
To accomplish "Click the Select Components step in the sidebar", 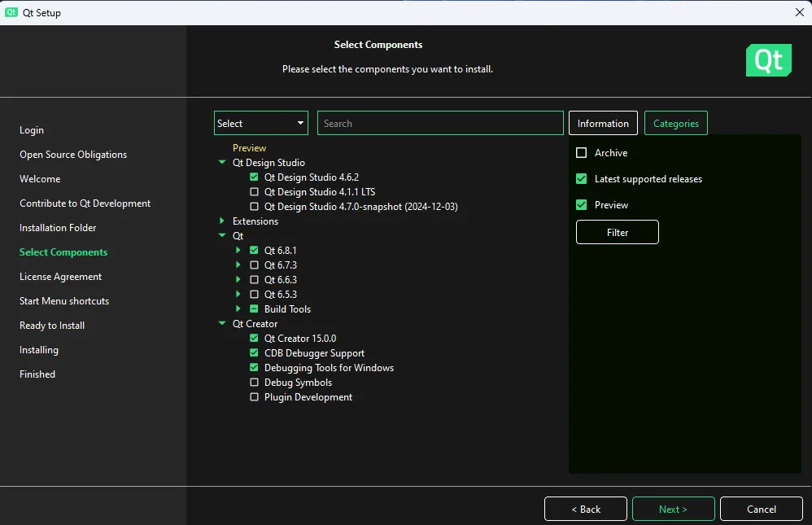I will pyautogui.click(x=63, y=252).
